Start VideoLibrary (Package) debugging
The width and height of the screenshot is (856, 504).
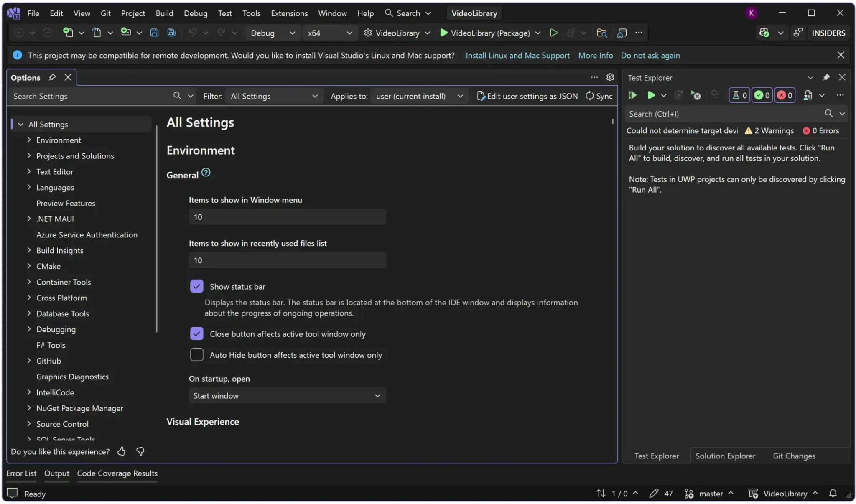click(485, 33)
